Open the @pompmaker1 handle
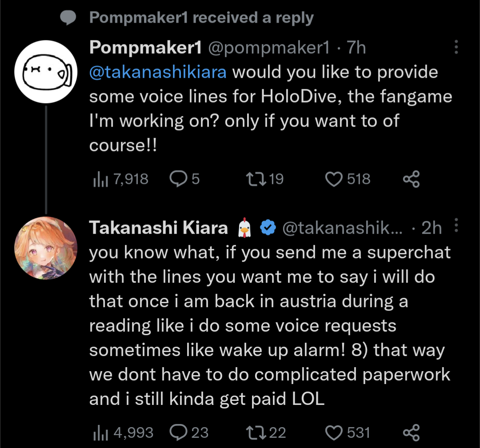 click(269, 48)
